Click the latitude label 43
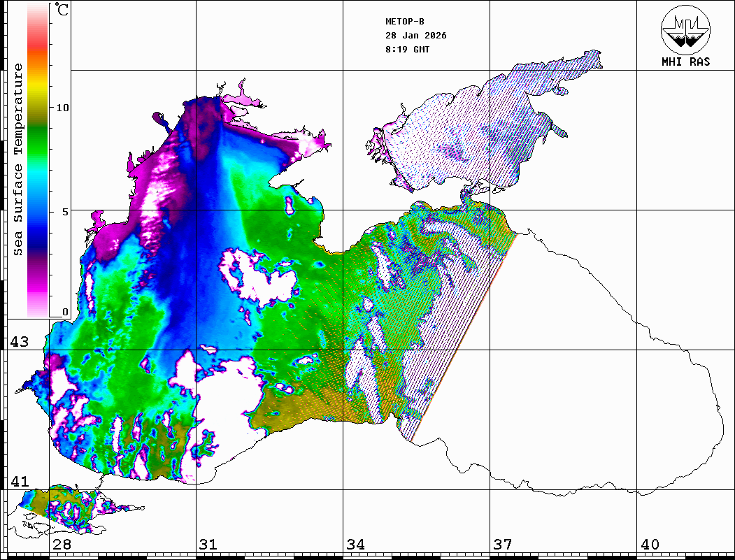735x560 pixels. click(19, 343)
